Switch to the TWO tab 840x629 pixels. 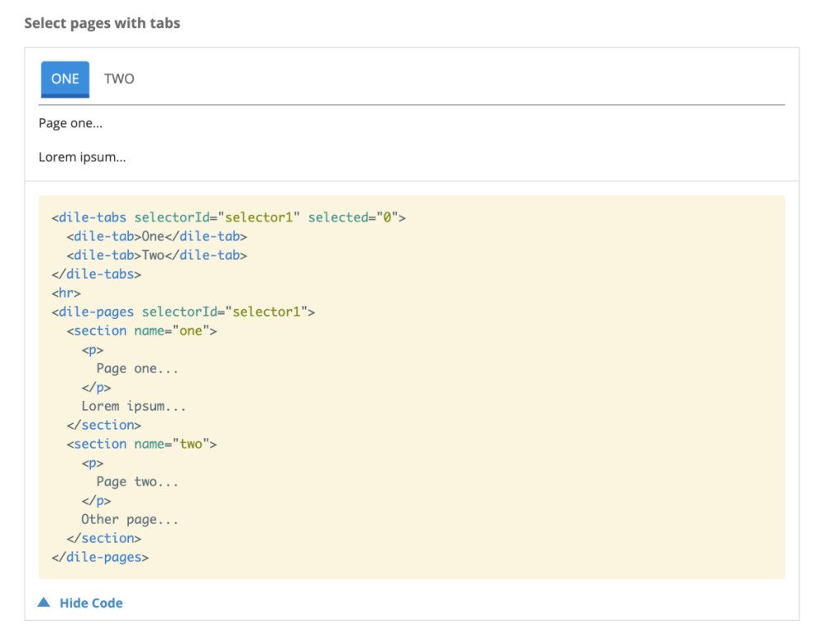click(119, 79)
